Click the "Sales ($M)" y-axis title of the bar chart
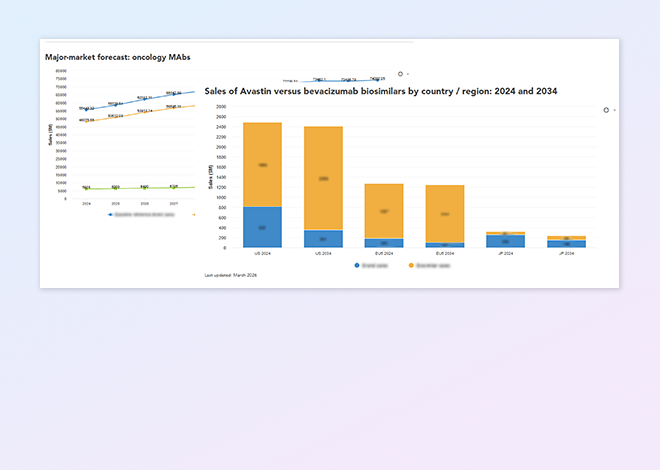Viewport: 660px width, 470px height. coord(210,177)
